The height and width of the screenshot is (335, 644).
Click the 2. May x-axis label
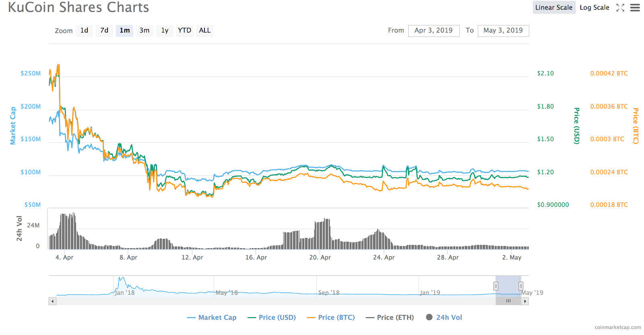point(512,257)
